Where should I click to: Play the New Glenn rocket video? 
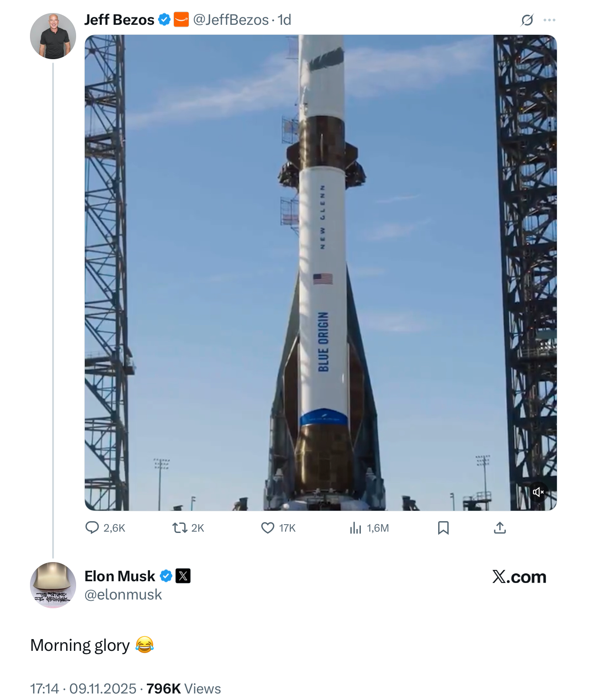320,272
